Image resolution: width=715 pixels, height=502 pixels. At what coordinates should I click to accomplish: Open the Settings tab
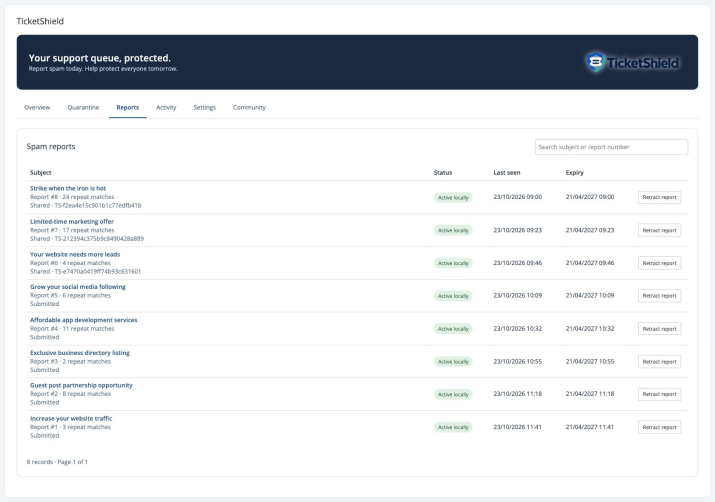204,108
